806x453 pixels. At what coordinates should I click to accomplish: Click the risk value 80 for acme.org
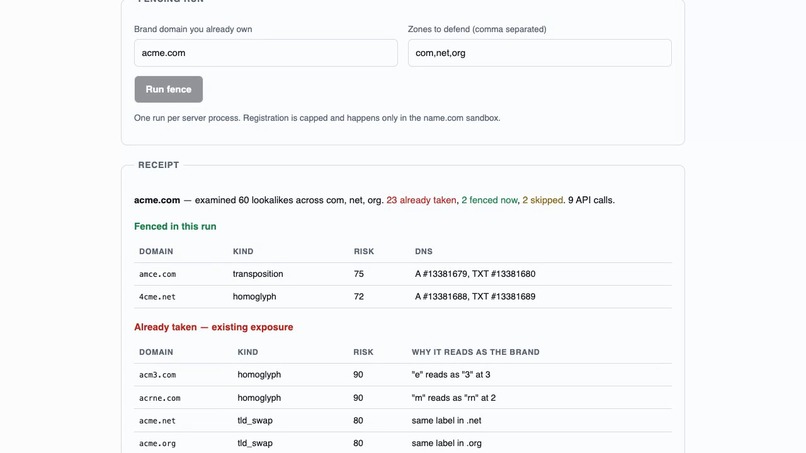point(358,443)
